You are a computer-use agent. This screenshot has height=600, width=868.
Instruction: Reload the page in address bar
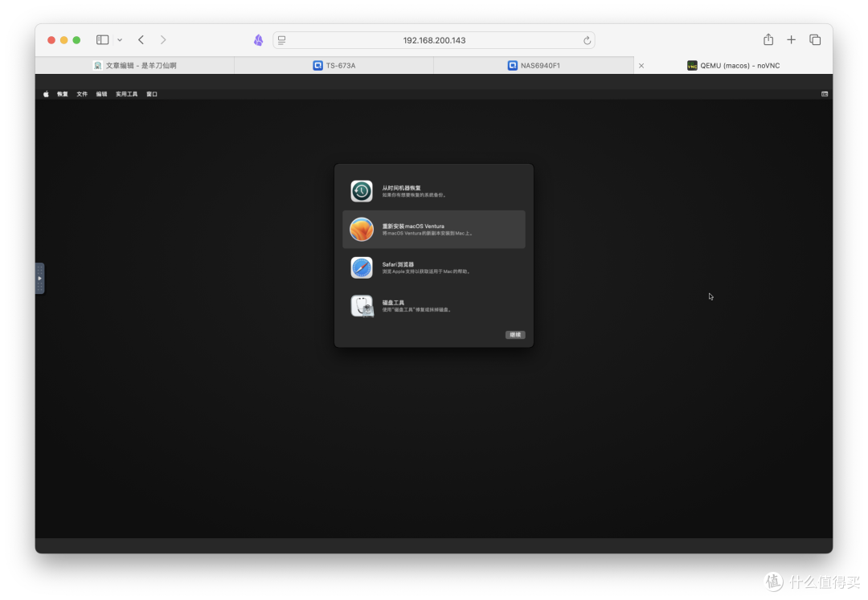(588, 40)
